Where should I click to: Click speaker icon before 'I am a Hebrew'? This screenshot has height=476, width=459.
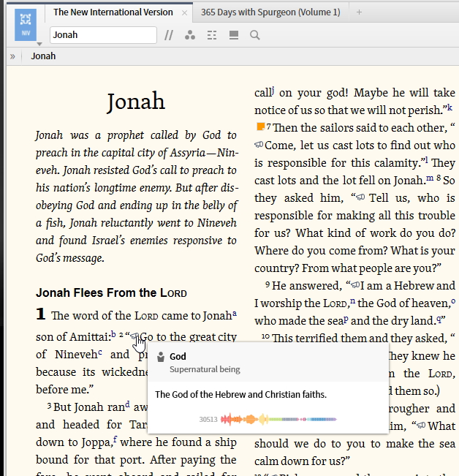[x=355, y=284]
